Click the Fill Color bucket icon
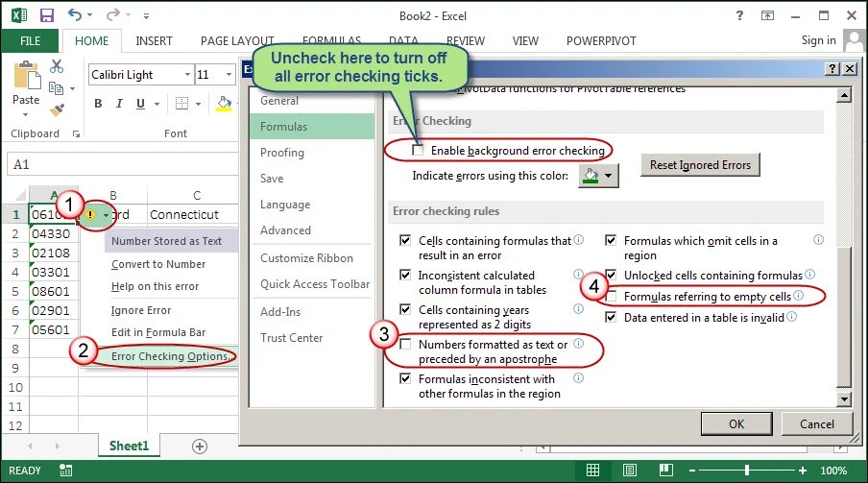The image size is (868, 483). coord(224,104)
